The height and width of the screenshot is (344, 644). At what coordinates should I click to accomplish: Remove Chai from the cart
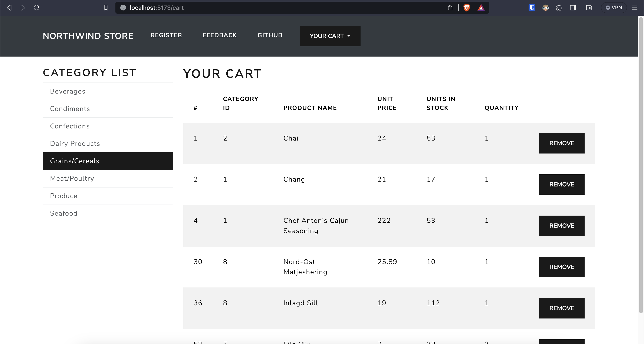click(562, 143)
